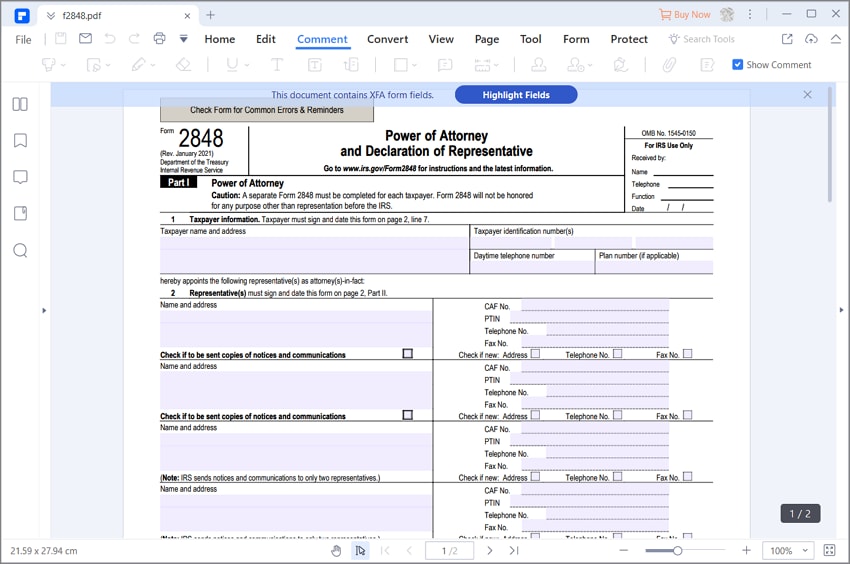850x564 pixels.
Task: Check third representative new Fax No. box
Action: point(688,476)
